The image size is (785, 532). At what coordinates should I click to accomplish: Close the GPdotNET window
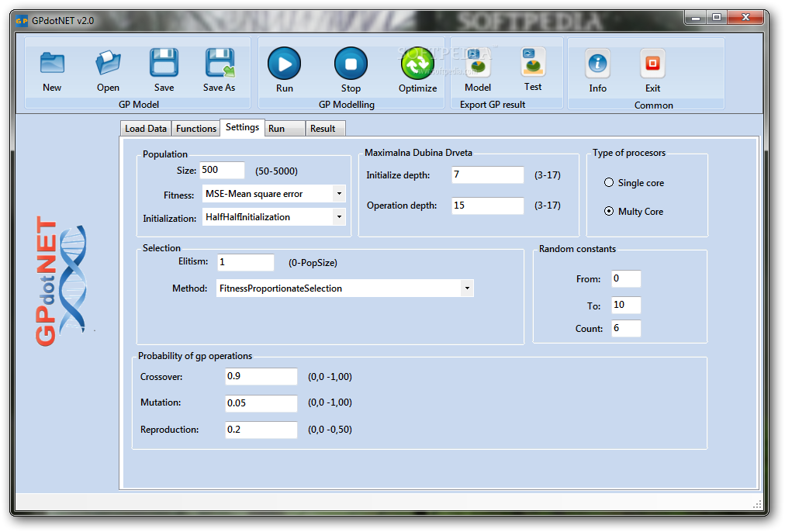pos(745,18)
